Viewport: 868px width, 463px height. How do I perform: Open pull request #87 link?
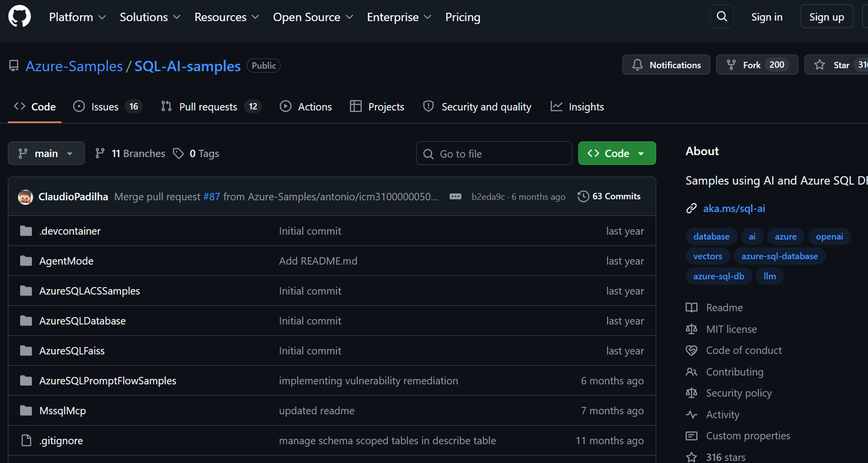point(212,197)
